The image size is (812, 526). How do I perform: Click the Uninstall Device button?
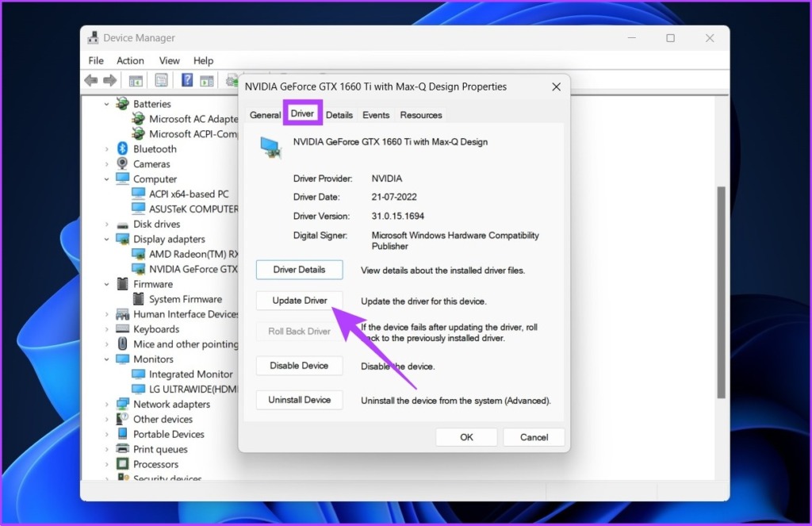click(x=299, y=400)
